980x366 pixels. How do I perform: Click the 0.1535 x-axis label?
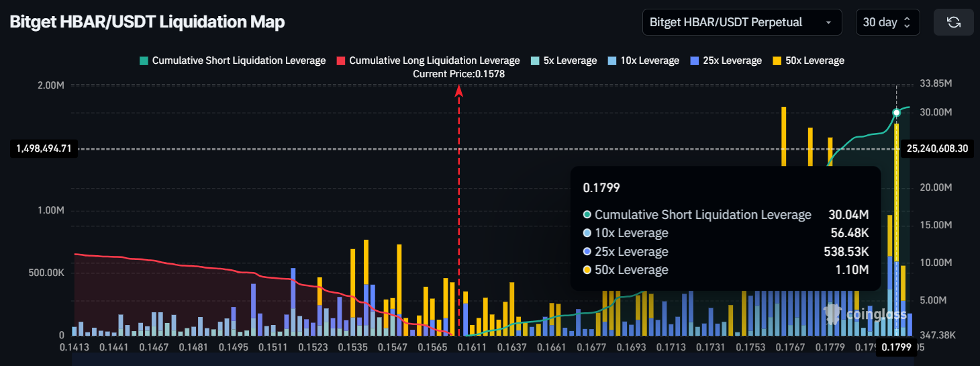point(353,347)
